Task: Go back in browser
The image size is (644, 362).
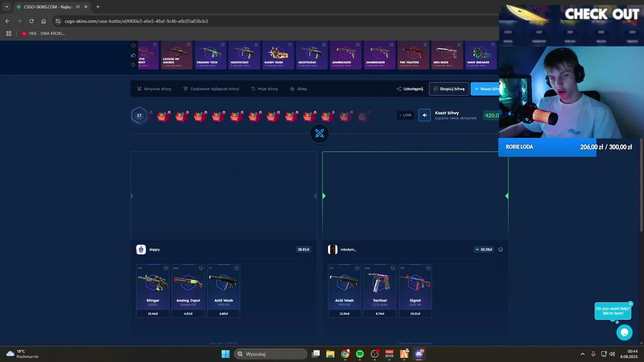Action: (x=7, y=21)
